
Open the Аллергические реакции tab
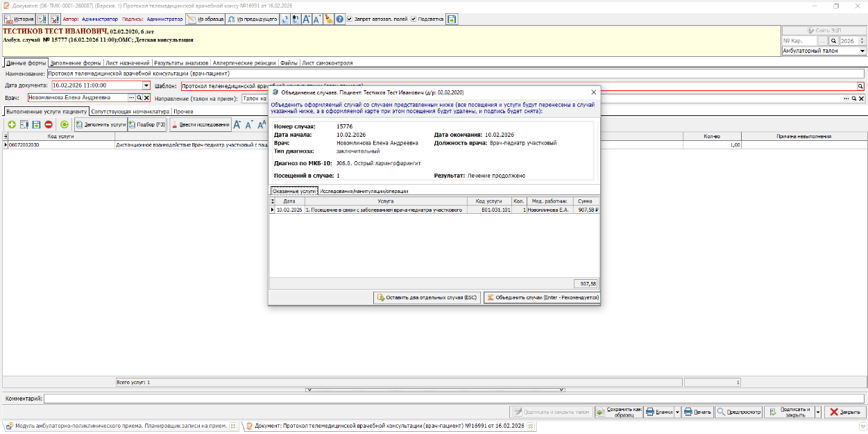tap(244, 62)
